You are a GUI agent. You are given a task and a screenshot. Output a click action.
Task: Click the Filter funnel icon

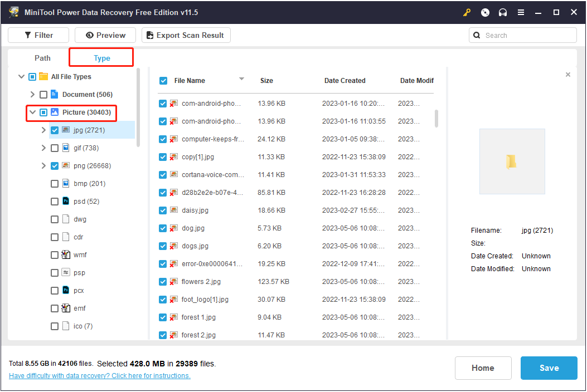click(x=27, y=35)
